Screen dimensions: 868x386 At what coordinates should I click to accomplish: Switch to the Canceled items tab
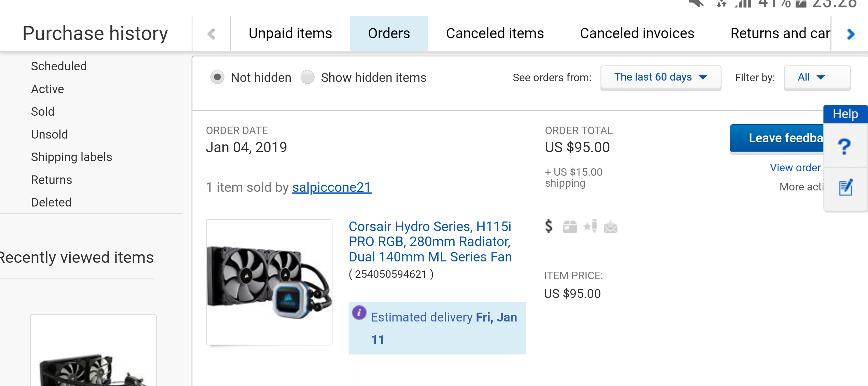coord(495,33)
